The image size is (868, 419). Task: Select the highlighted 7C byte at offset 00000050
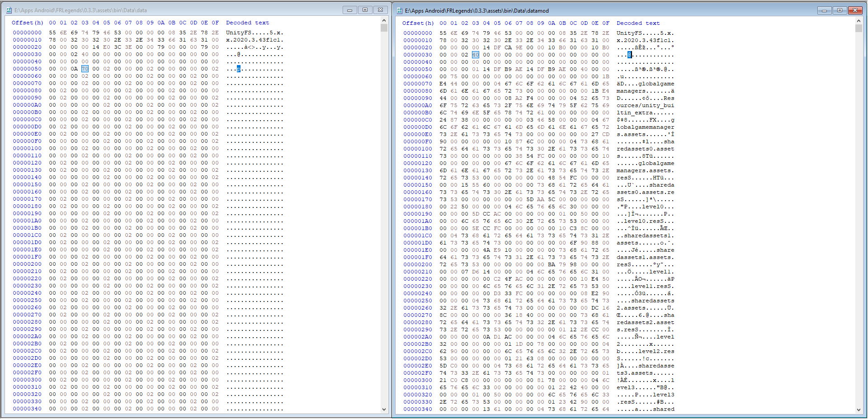[x=85, y=69]
